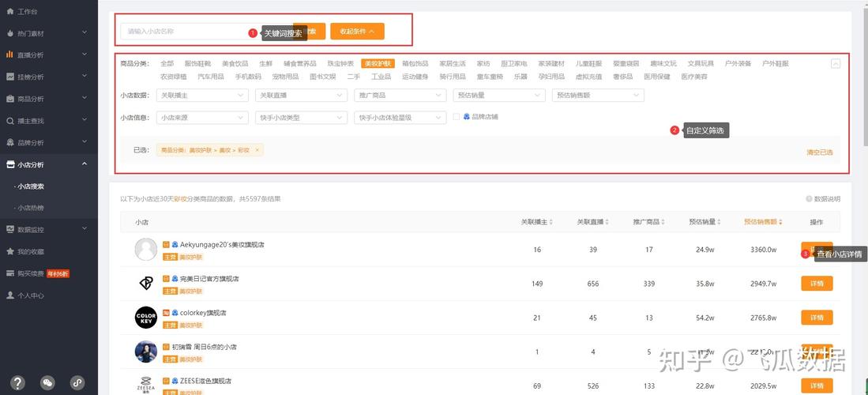Select the 全部 category
The image size is (868, 395).
[x=167, y=64]
